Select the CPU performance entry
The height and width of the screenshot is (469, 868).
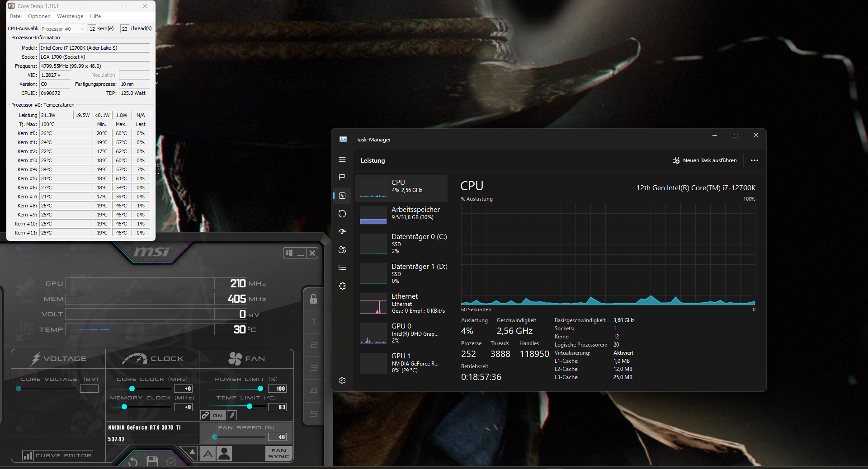point(401,188)
